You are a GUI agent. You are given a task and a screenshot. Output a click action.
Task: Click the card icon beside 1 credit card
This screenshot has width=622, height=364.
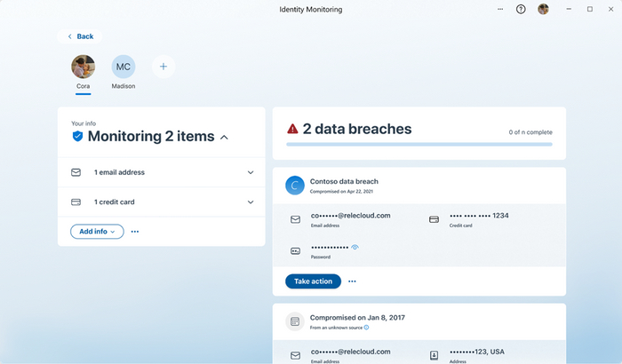76,202
